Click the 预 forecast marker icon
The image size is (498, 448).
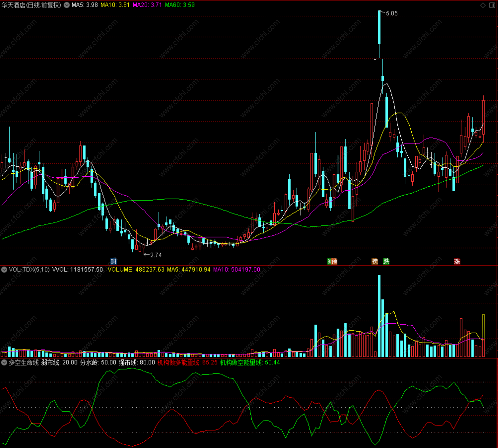(334, 261)
